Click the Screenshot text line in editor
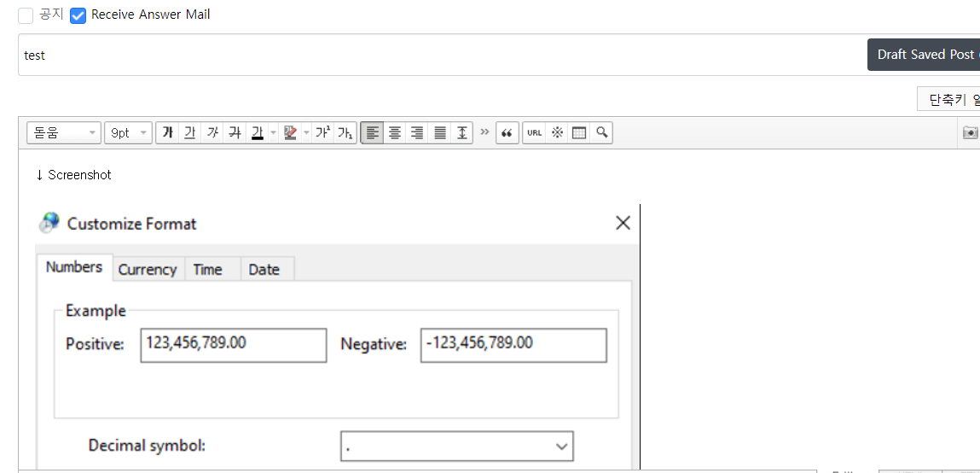Viewport: 980px width, 473px height. pyautogui.click(x=73, y=175)
